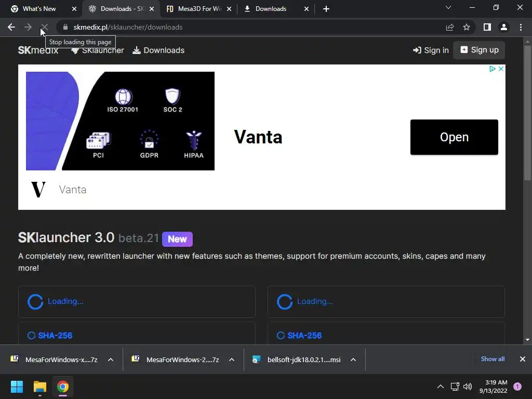Open the bellsoft-jdk18.0.2.1 msi download

point(297,360)
